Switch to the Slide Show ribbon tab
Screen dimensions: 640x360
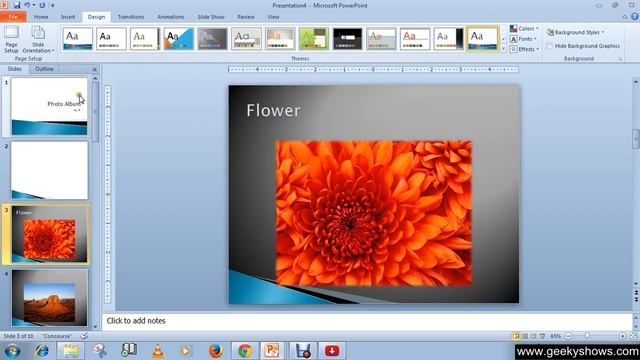coord(211,17)
